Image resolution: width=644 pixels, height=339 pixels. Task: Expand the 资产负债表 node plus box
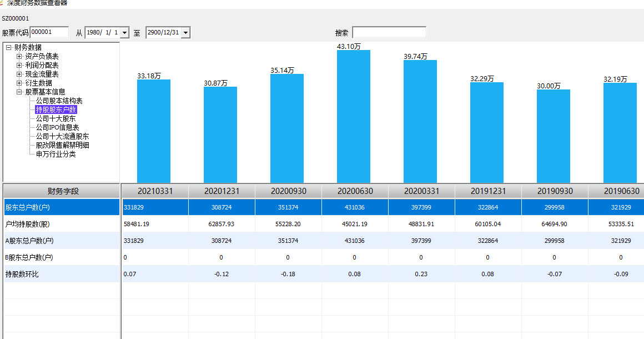tap(19, 56)
